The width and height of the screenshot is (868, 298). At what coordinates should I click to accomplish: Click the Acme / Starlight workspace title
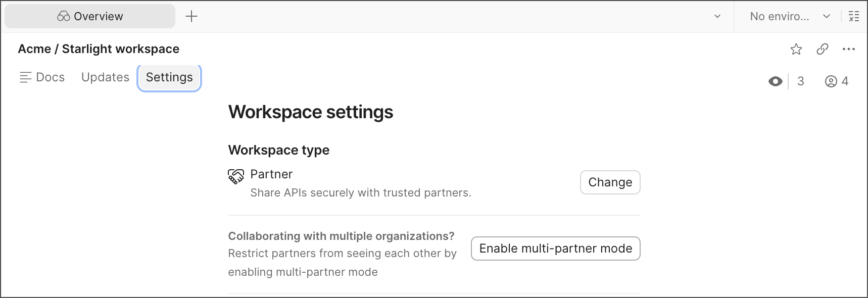tap(99, 49)
